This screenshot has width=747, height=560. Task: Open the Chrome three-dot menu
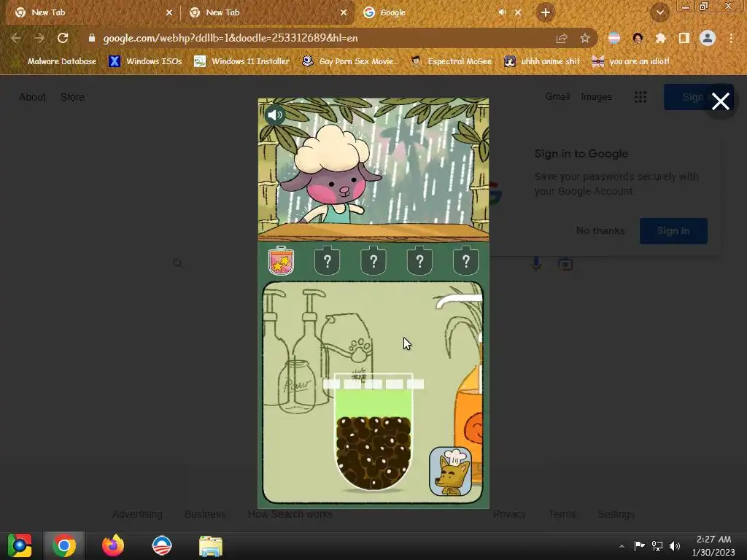[x=731, y=38]
